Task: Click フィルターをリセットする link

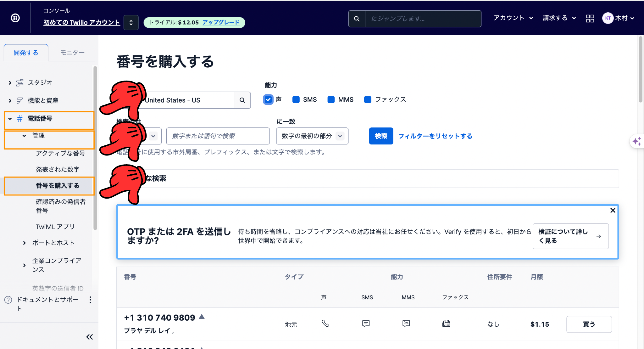Action: [435, 136]
